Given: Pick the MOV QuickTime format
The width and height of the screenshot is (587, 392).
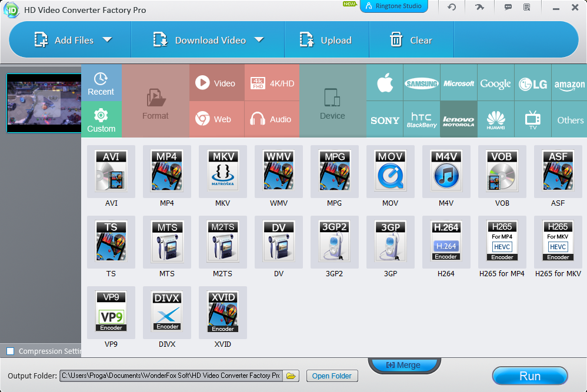Looking at the screenshot, I should (x=390, y=172).
